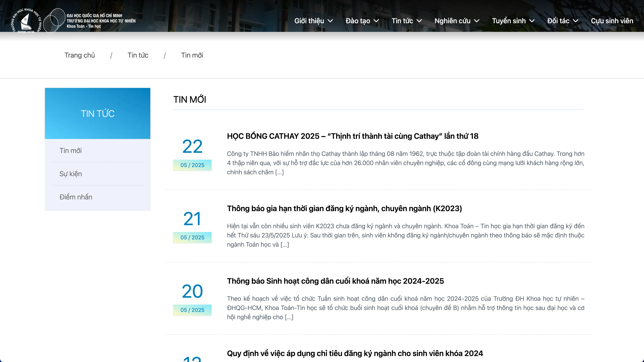644x362 pixels.
Task: Expand the Đào tạo menu chevron
Action: coord(376,21)
